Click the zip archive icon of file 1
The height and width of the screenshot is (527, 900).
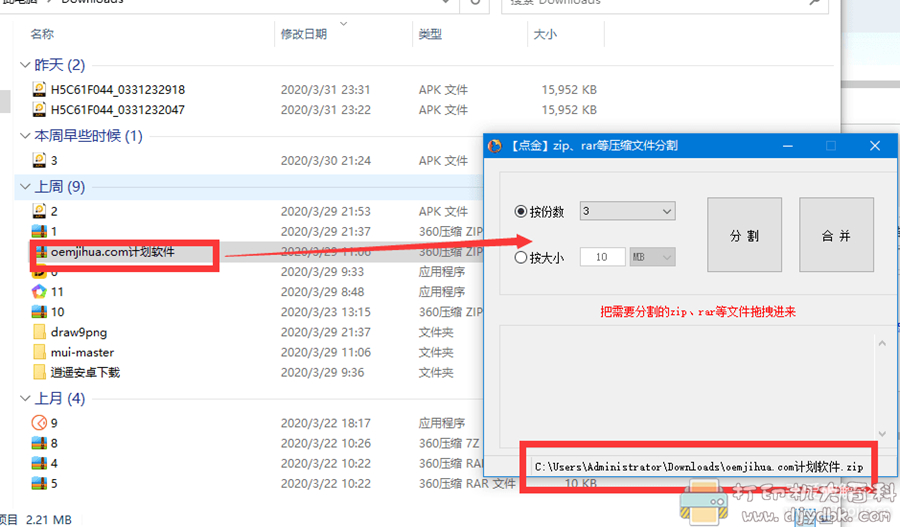coord(39,231)
